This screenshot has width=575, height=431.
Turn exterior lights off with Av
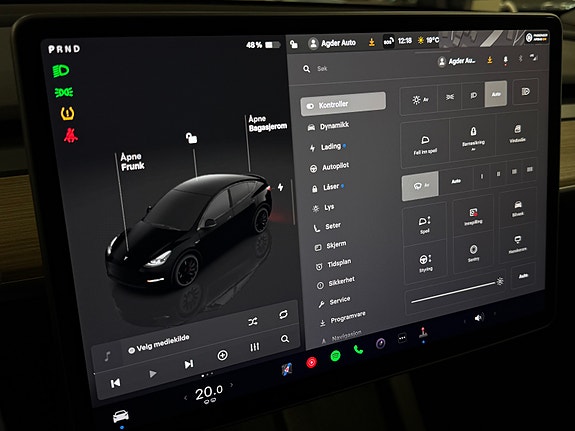420,100
